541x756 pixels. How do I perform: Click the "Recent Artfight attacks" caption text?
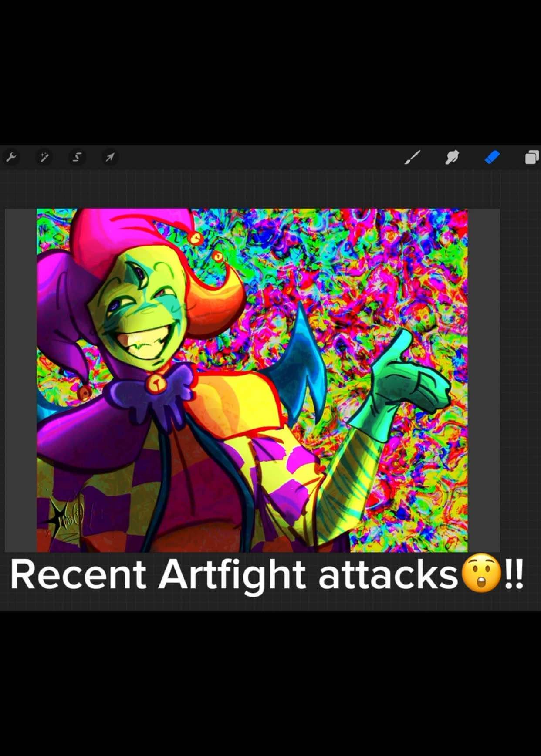pyautogui.click(x=233, y=575)
